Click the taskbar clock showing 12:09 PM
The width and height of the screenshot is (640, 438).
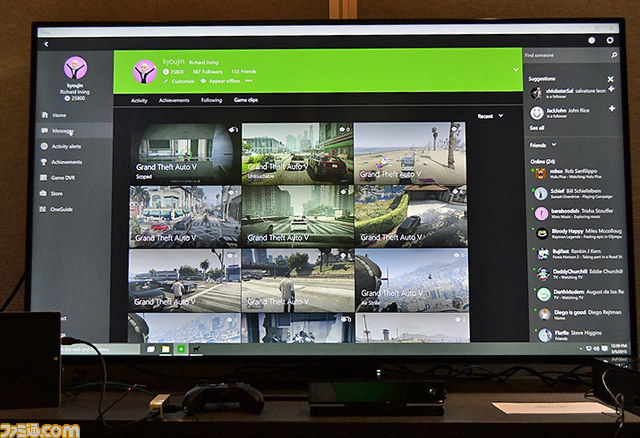(x=620, y=349)
